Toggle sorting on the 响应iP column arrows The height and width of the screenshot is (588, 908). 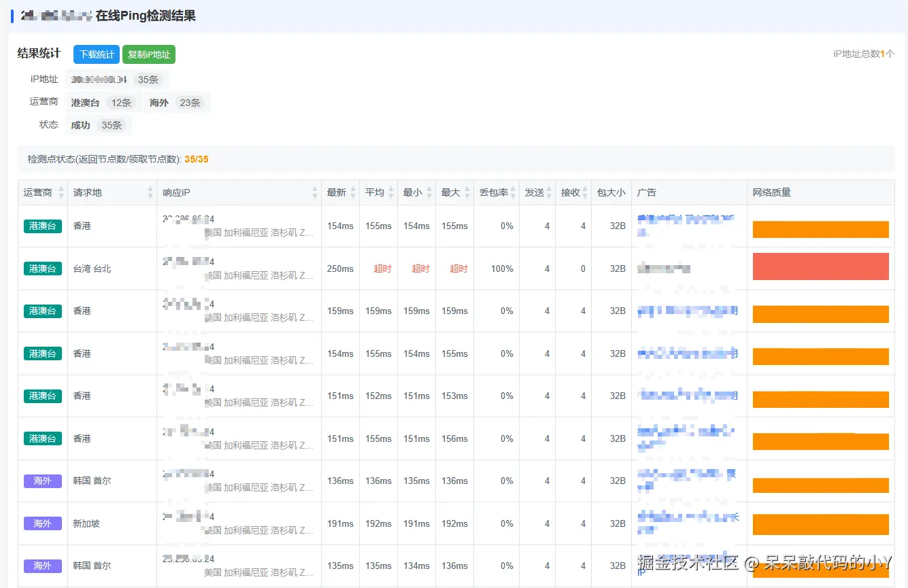click(315, 192)
